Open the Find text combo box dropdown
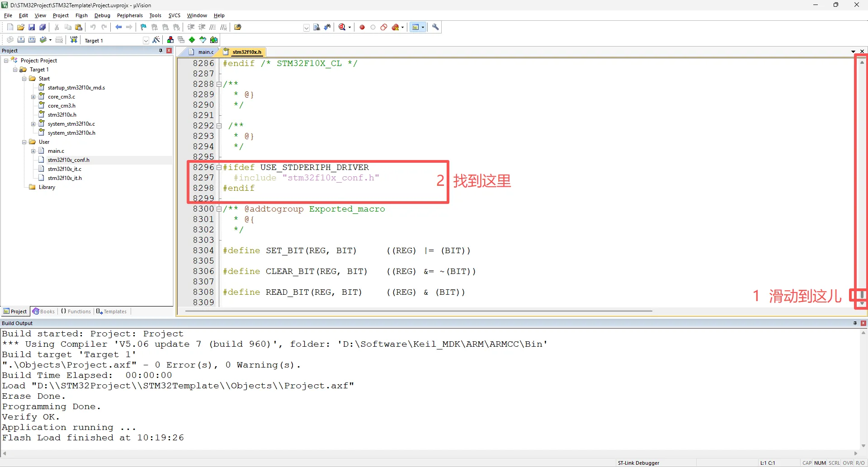The image size is (868, 467). [306, 28]
